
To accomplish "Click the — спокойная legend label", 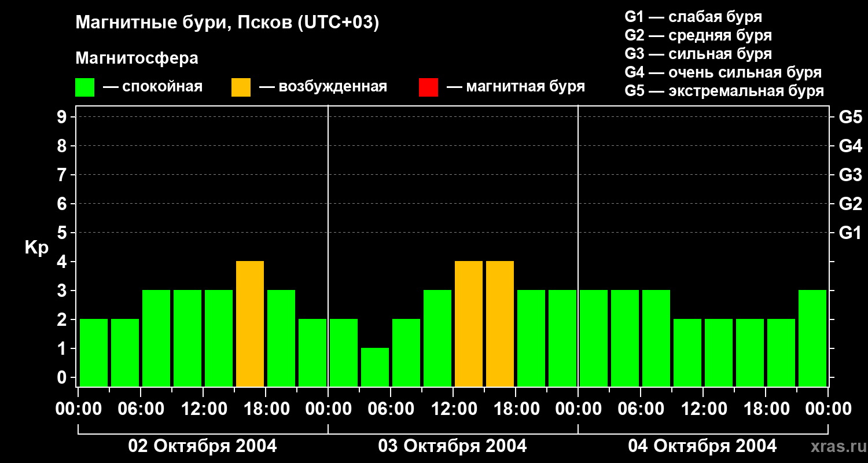I will [x=153, y=87].
